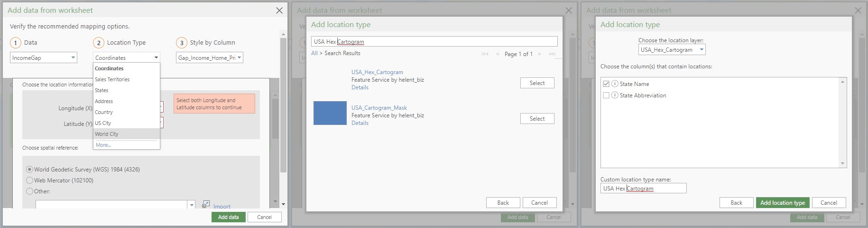Screen dimensions: 868x228
Task: Select the Web Mercator (102100) radio button
Action: click(x=30, y=180)
